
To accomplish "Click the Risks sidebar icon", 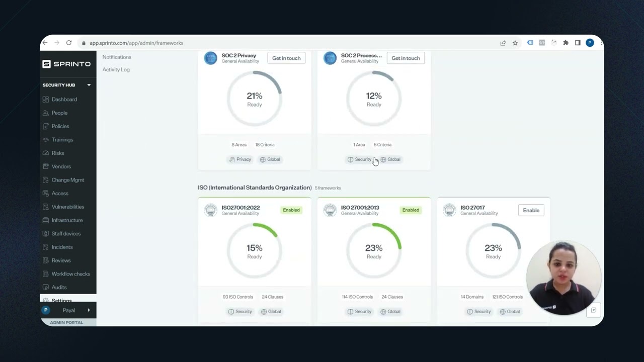I will (x=46, y=153).
